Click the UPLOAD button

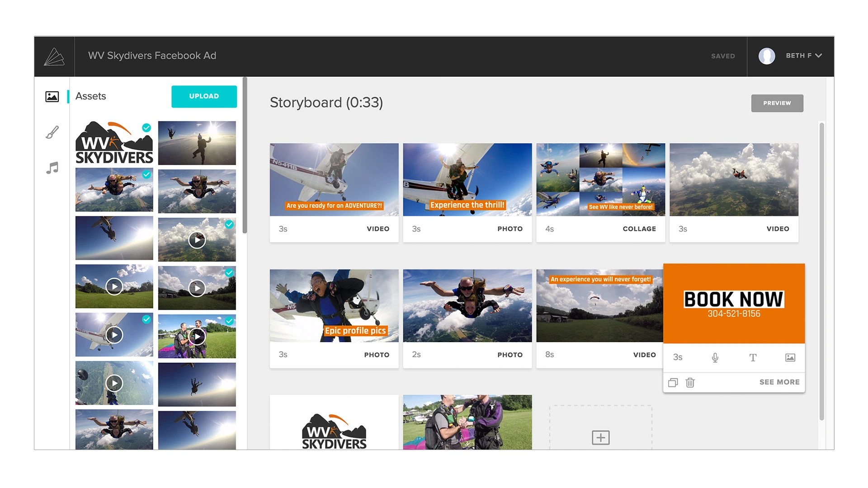click(x=204, y=96)
